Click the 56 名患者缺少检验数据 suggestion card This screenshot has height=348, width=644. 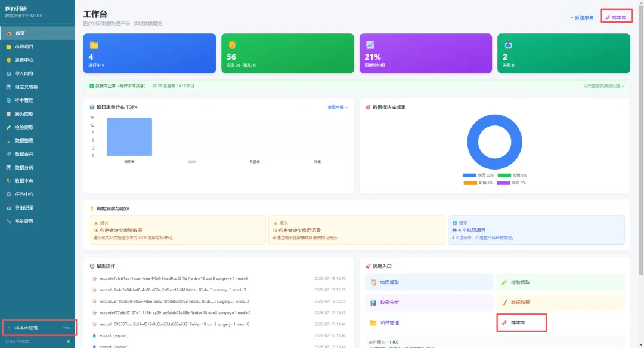(177, 230)
